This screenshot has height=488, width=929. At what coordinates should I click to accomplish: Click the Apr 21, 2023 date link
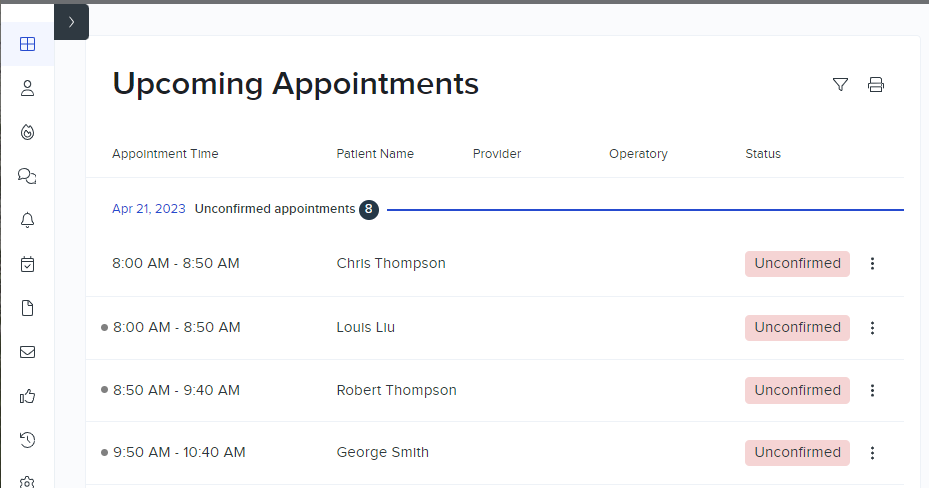[x=149, y=209]
